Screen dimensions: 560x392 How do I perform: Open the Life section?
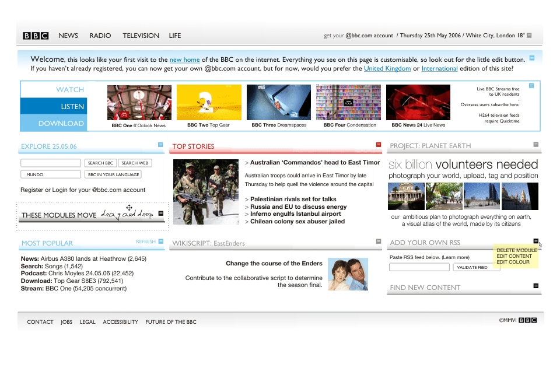point(174,36)
